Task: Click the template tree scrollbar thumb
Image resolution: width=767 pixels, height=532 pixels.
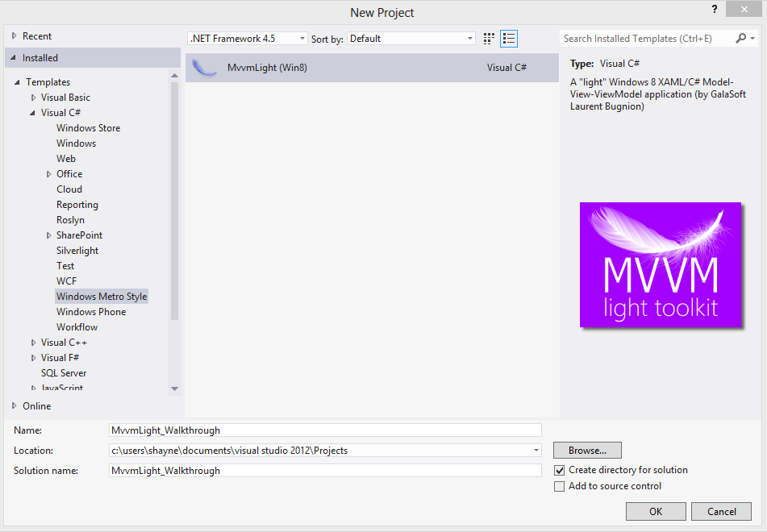Action: pyautogui.click(x=175, y=201)
